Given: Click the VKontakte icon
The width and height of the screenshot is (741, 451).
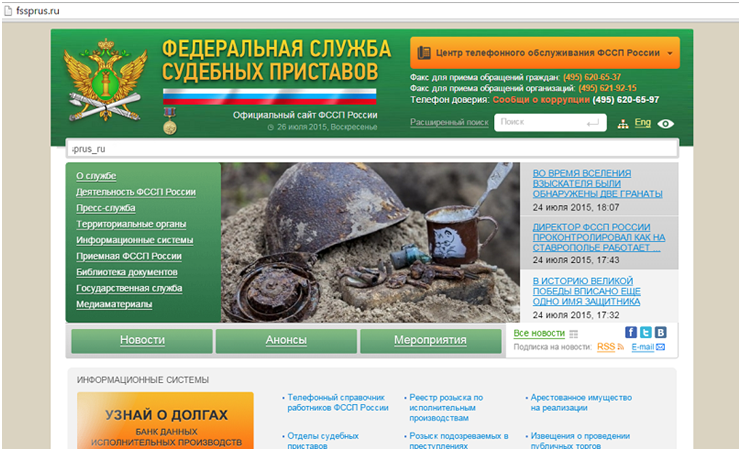Looking at the screenshot, I should click(x=660, y=332).
